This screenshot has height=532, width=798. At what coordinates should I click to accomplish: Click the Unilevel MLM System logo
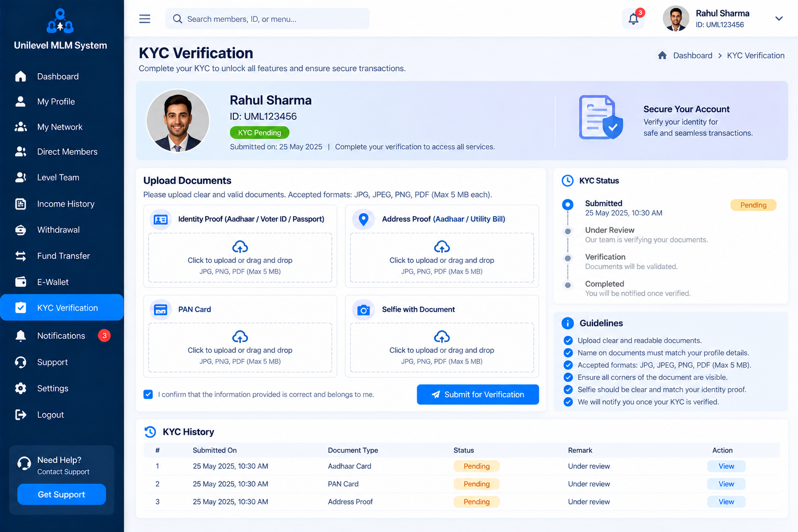coord(60,21)
